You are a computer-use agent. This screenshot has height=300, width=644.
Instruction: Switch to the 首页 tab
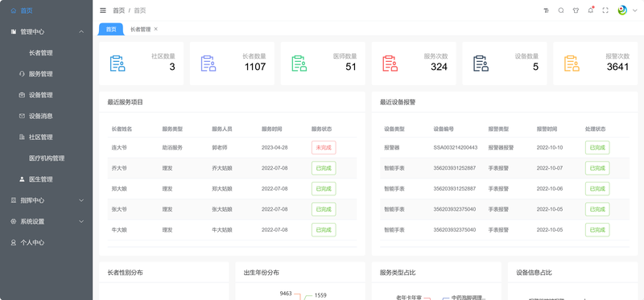pos(111,29)
